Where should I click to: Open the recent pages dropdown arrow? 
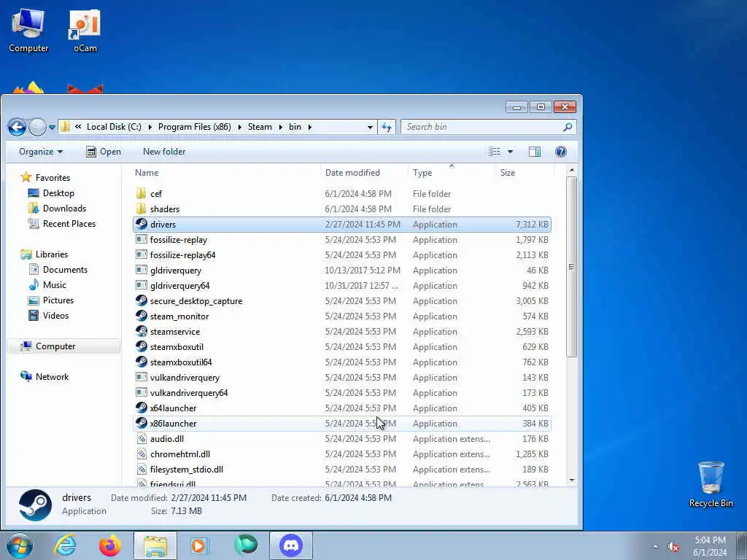[x=52, y=128]
